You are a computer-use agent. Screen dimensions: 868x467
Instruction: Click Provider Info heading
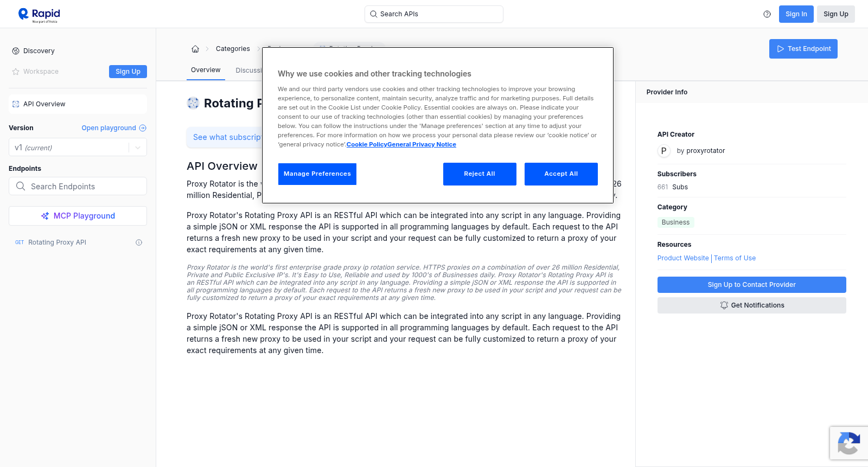coord(667,92)
